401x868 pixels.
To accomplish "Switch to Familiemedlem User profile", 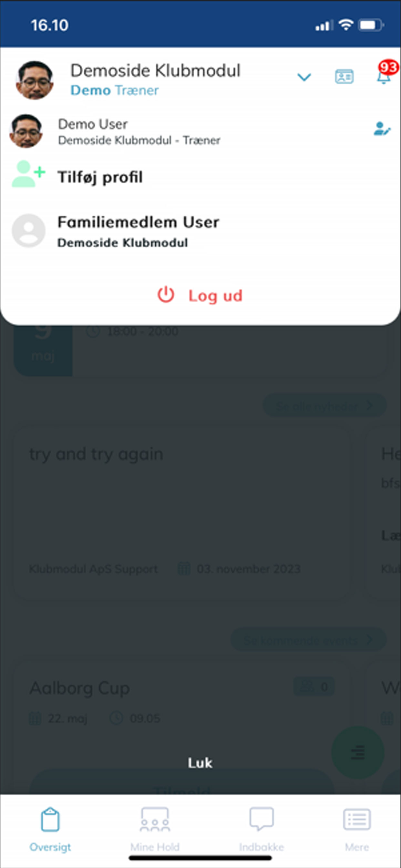I will (x=200, y=232).
